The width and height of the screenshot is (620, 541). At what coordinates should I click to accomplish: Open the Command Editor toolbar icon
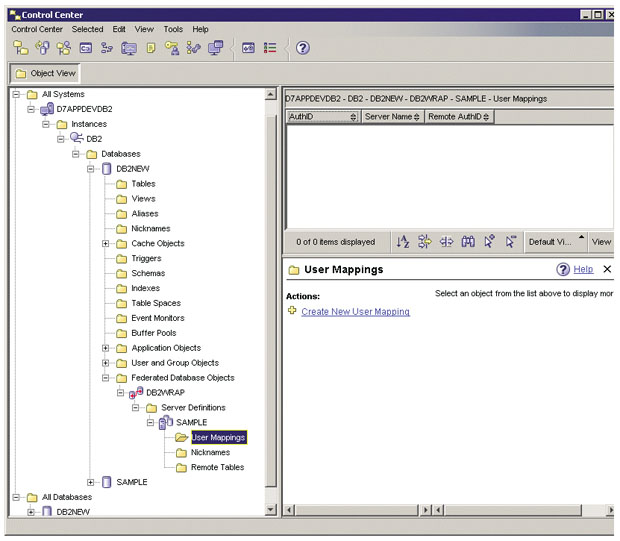point(85,48)
